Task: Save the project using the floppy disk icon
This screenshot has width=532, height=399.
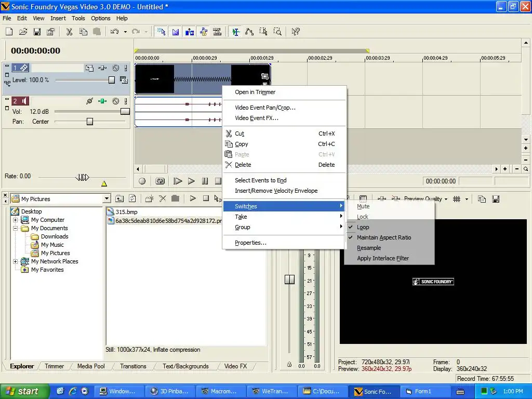Action: [x=37, y=32]
